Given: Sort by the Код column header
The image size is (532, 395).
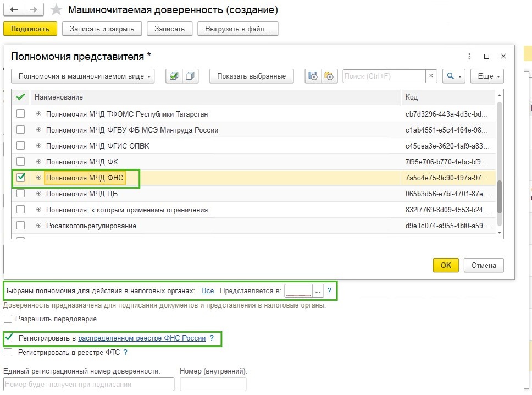Looking at the screenshot, I should point(448,97).
